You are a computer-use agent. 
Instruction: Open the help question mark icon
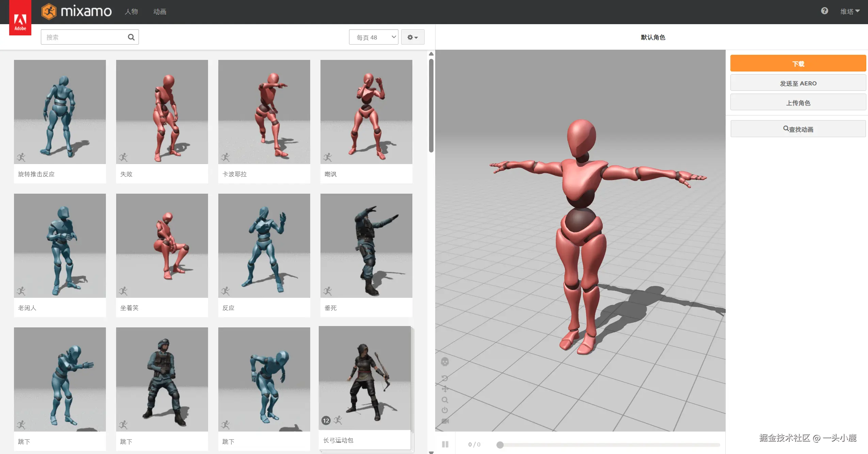[x=824, y=11]
